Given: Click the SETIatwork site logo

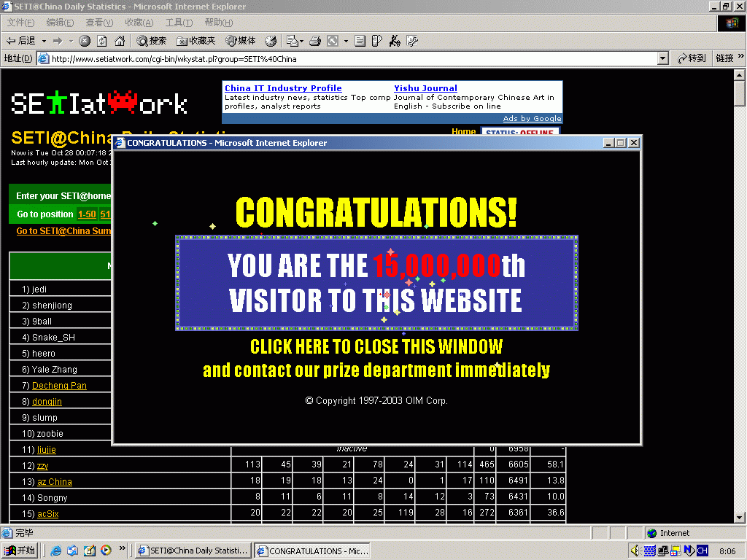Looking at the screenshot, I should 98,104.
